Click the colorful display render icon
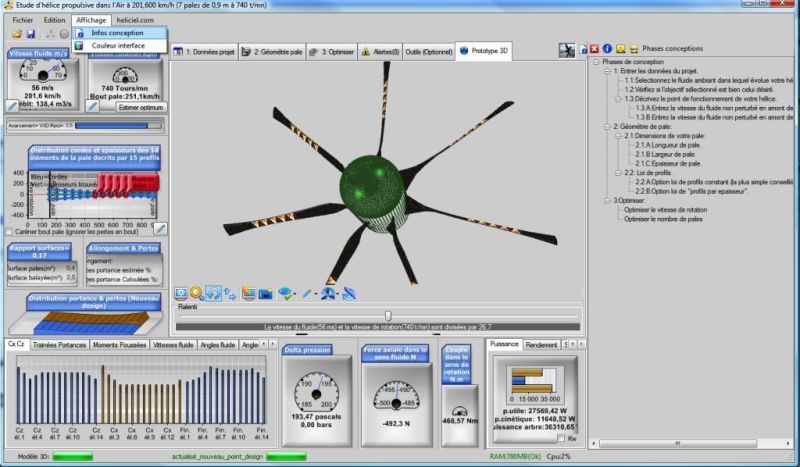 [x=248, y=293]
